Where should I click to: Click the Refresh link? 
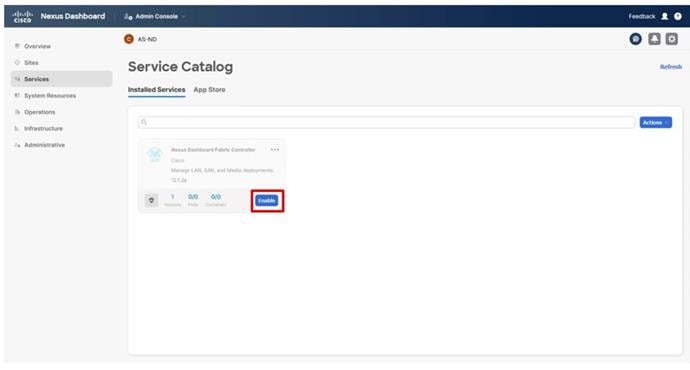671,67
